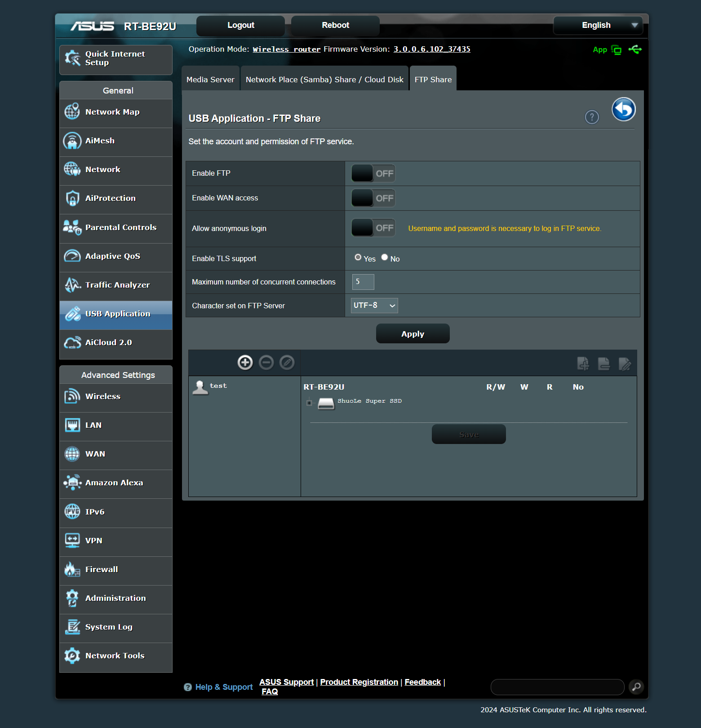Open the help question mark icon
The width and height of the screenshot is (701, 728).
[592, 117]
